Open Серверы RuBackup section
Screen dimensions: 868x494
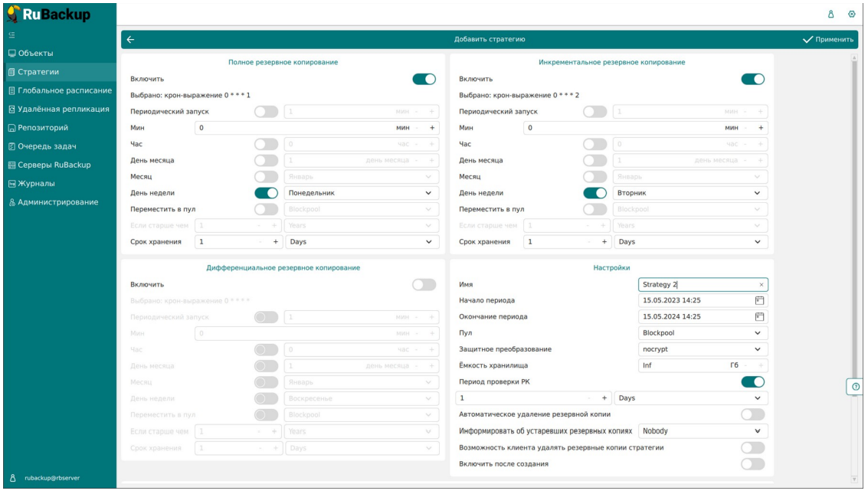(60, 165)
